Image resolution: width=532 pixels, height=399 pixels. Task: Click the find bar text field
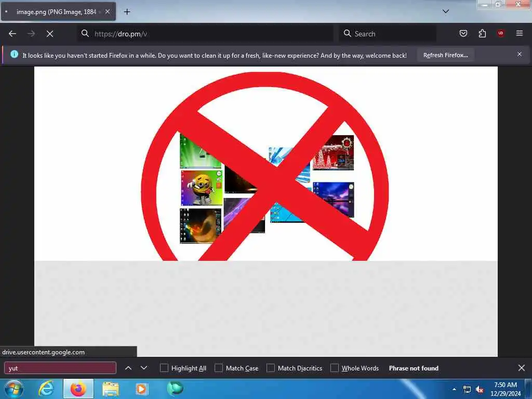coord(60,368)
